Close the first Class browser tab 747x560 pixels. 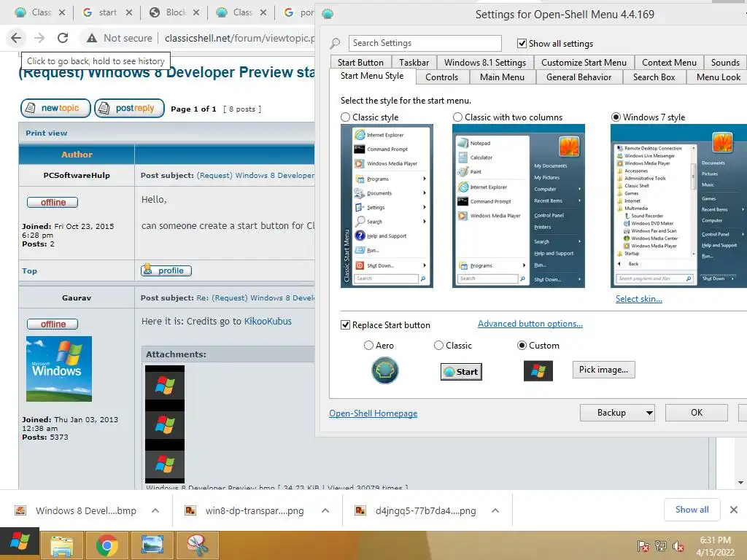point(62,13)
